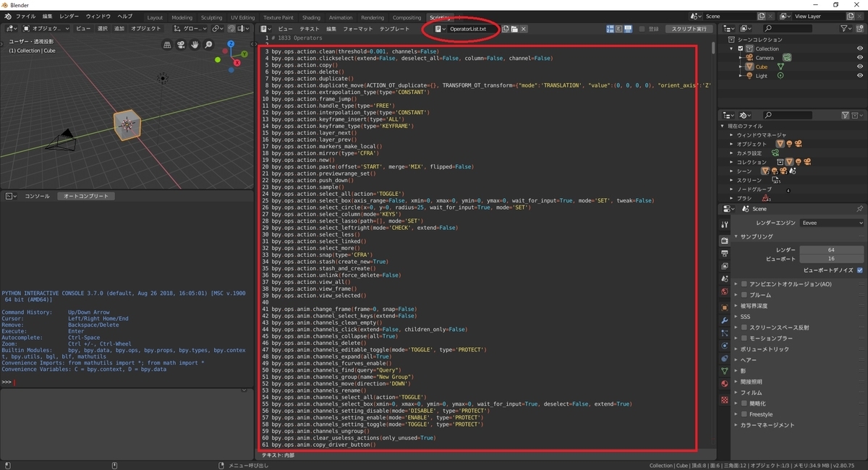Open the Material properties tab icon
This screenshot has width=868, height=470.
click(725, 384)
